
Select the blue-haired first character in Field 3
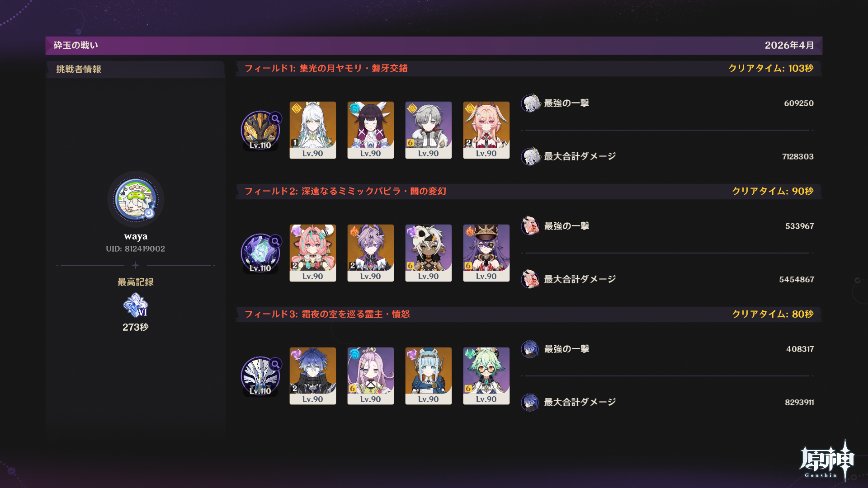[313, 376]
